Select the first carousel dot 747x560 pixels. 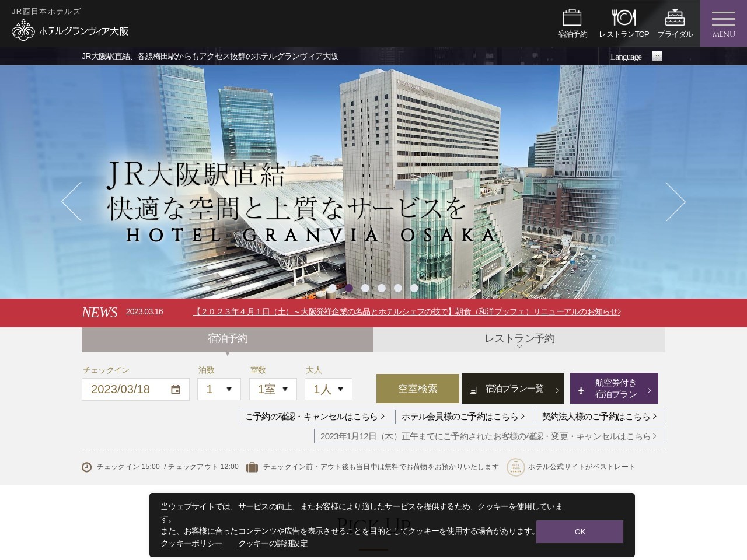(332, 288)
